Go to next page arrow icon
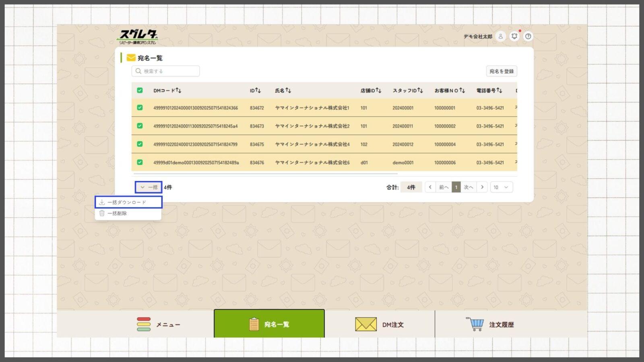644x362 pixels. click(x=482, y=187)
